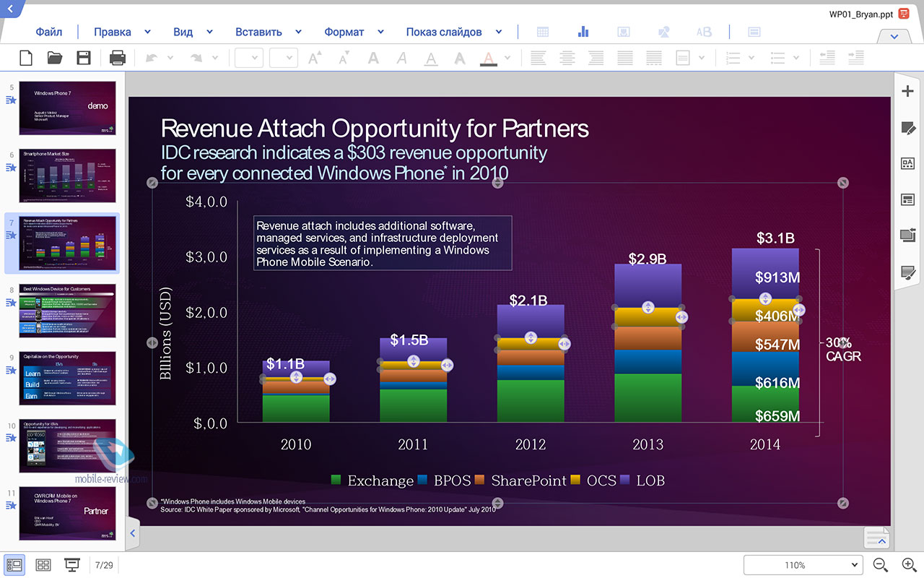The width and height of the screenshot is (924, 578).
Task: Undo the last action
Action: coord(152,58)
